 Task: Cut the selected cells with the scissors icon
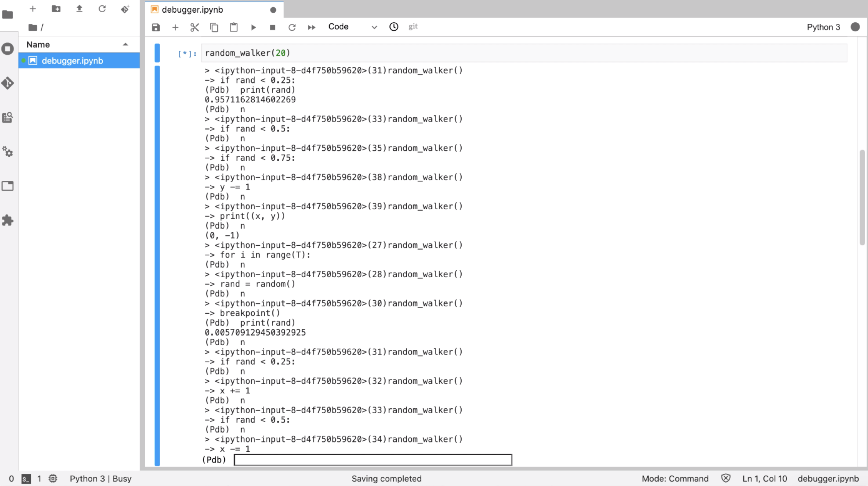pyautogui.click(x=195, y=27)
